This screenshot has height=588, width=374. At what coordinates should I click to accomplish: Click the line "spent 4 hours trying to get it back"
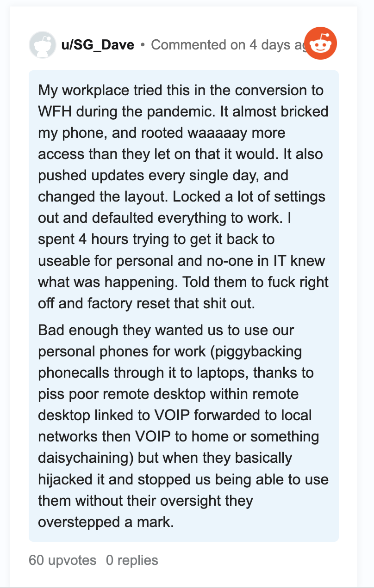[156, 239]
